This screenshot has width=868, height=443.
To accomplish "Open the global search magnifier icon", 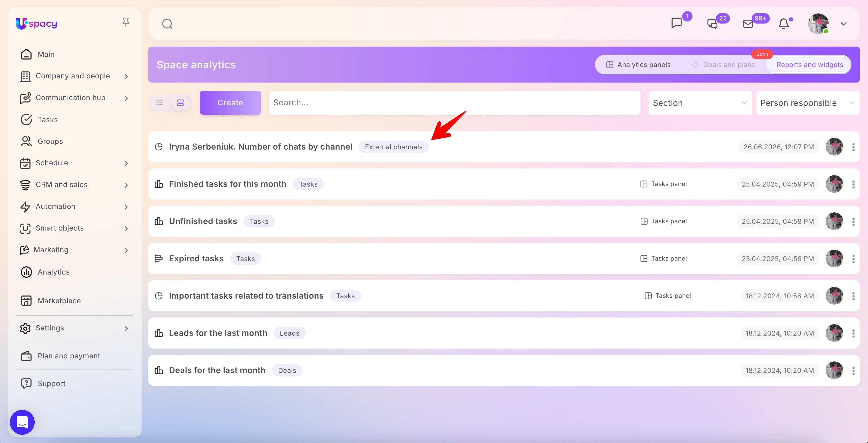I will click(x=167, y=24).
